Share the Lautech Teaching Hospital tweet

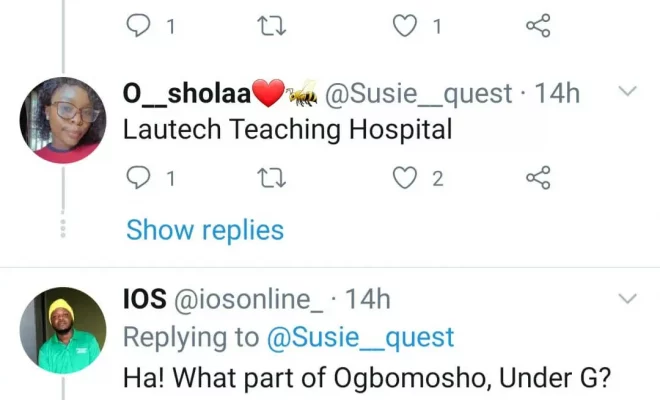(538, 179)
